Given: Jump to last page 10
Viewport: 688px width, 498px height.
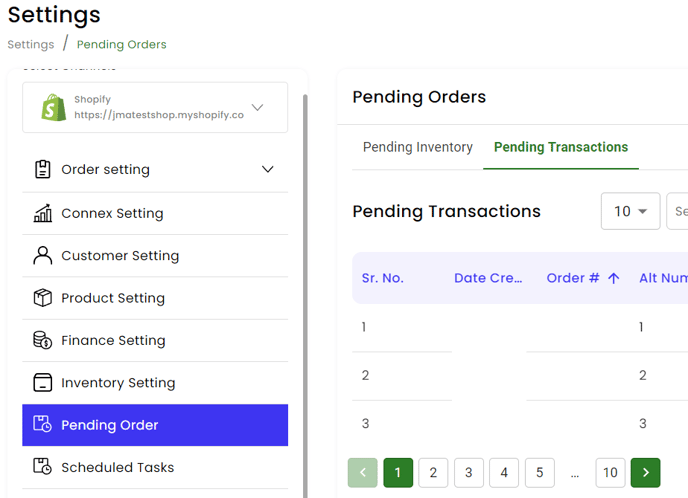Looking at the screenshot, I should [610, 473].
